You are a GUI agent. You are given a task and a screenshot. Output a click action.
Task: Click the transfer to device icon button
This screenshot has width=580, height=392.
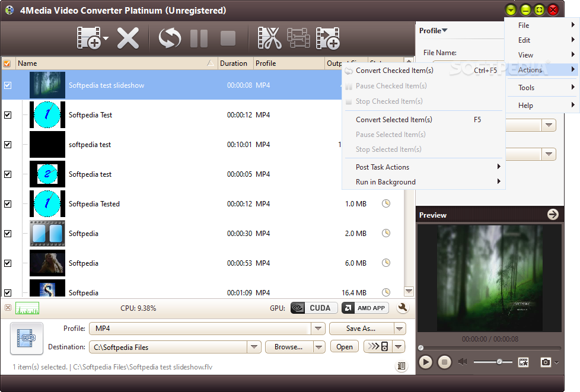coord(378,346)
